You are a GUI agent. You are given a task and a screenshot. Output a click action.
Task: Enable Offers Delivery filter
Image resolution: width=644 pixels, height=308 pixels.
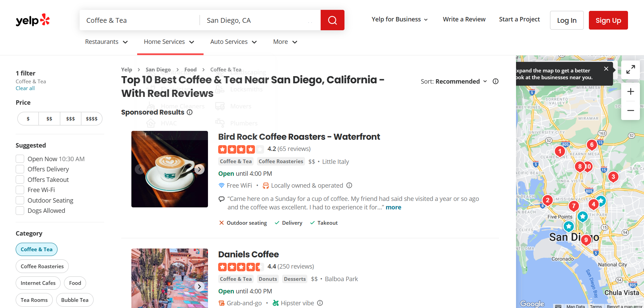click(x=20, y=169)
